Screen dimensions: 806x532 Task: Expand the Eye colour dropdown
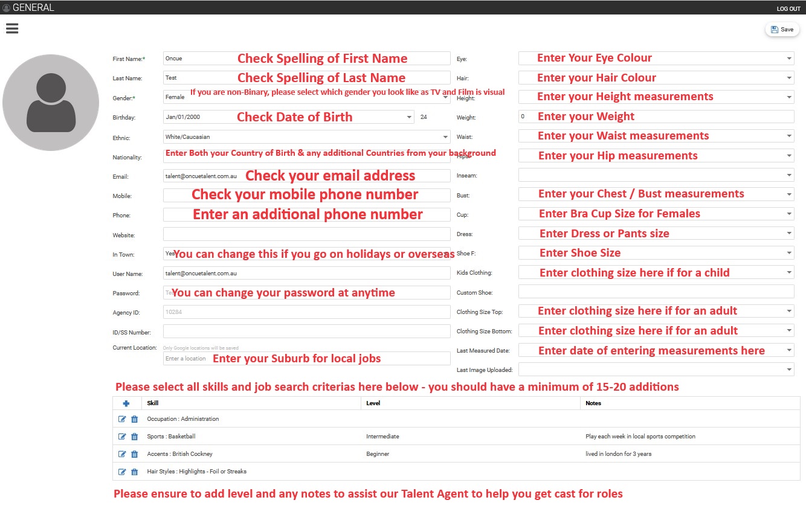point(656,59)
